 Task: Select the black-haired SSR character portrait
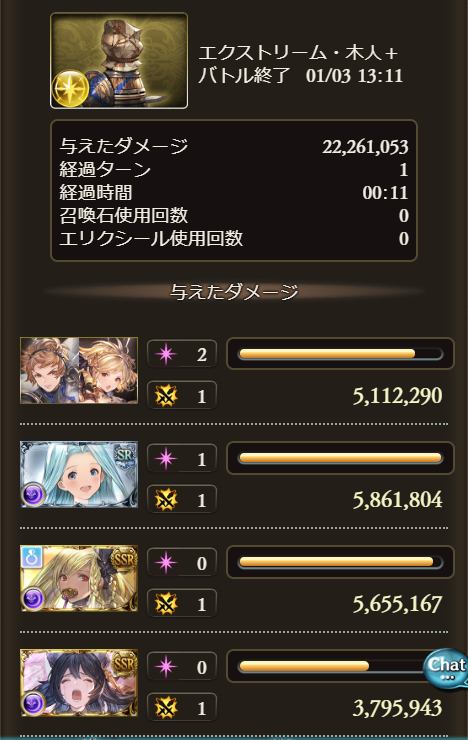point(79,682)
